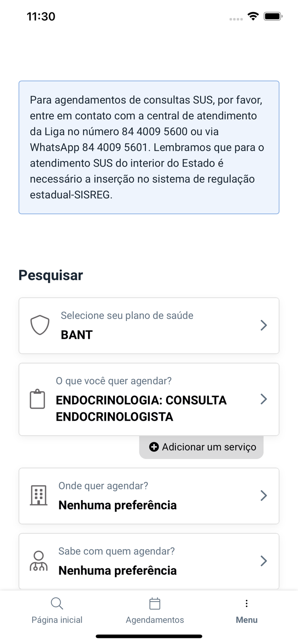Click the professional icon beside 'Sabe com quem agendar?'
Image resolution: width=298 pixels, height=644 pixels.
38,560
